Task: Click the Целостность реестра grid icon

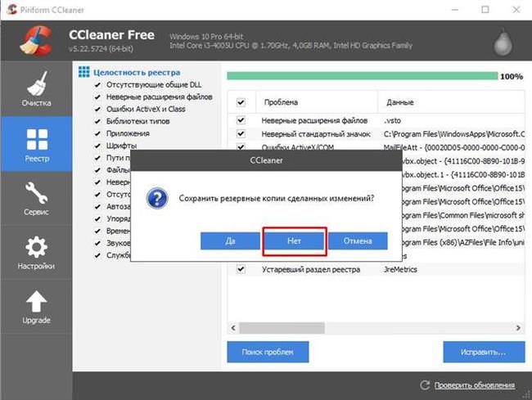Action: pyautogui.click(x=83, y=72)
